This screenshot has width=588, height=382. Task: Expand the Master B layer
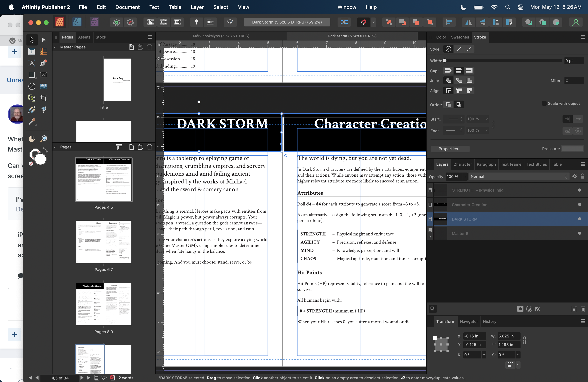[430, 237]
